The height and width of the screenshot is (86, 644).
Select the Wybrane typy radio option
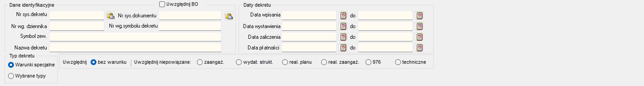(x=11, y=76)
